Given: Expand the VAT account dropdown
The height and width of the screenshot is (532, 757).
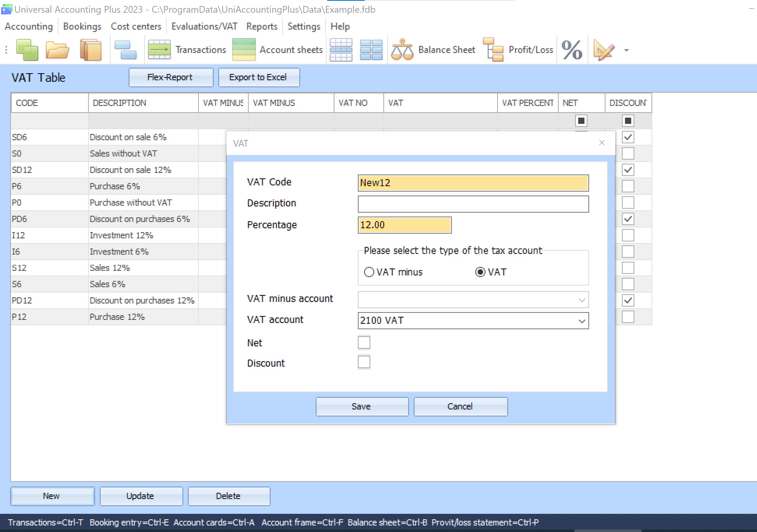Looking at the screenshot, I should 582,321.
